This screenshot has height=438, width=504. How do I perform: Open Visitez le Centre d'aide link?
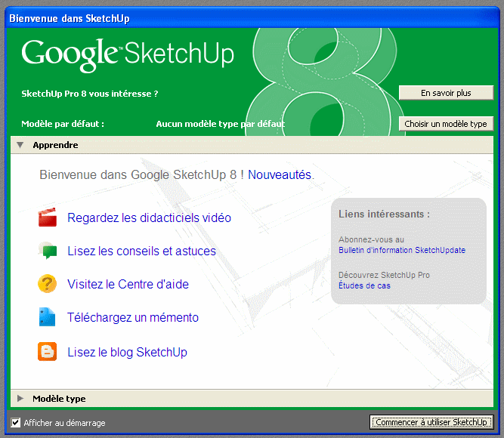tap(128, 284)
